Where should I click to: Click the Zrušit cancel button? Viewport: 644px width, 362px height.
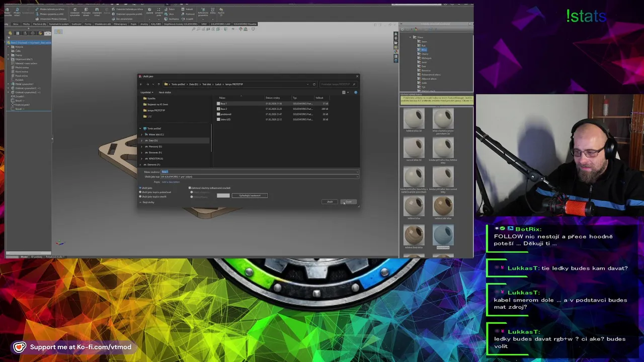pos(349,202)
